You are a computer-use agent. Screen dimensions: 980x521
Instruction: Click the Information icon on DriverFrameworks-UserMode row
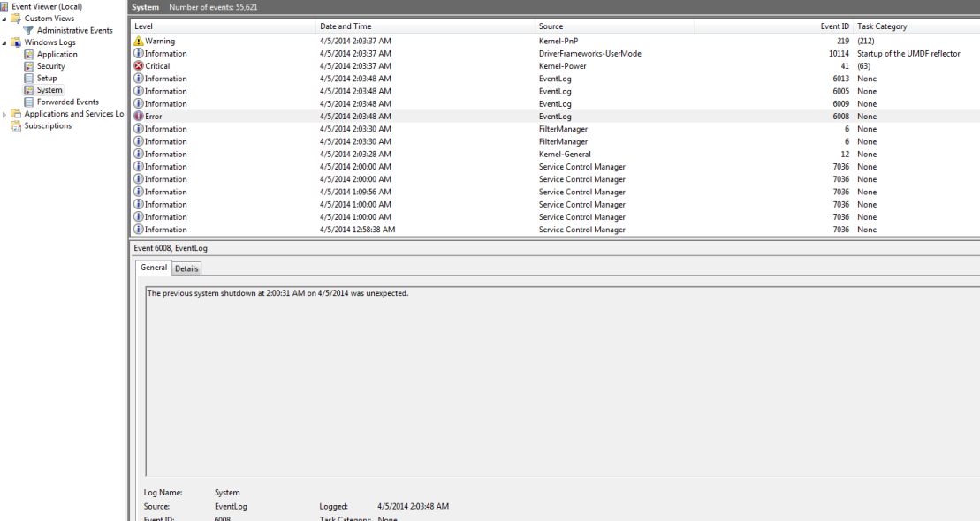pos(138,54)
